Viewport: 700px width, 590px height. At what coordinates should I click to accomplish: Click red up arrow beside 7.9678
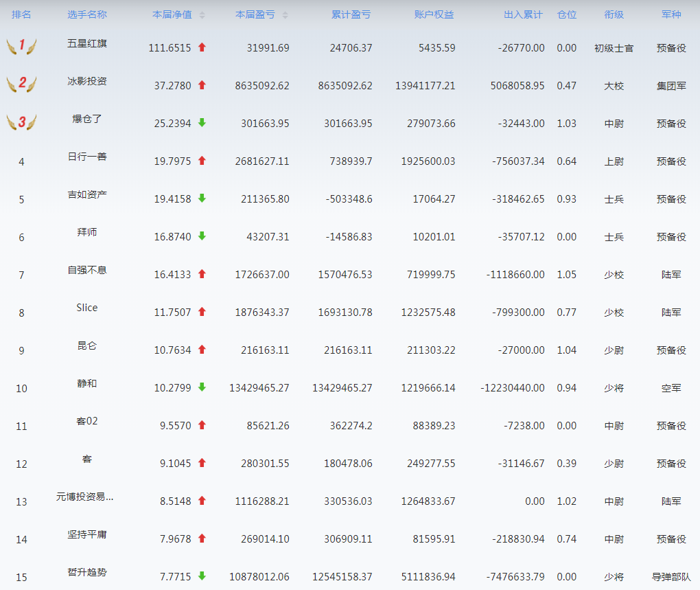(x=202, y=538)
